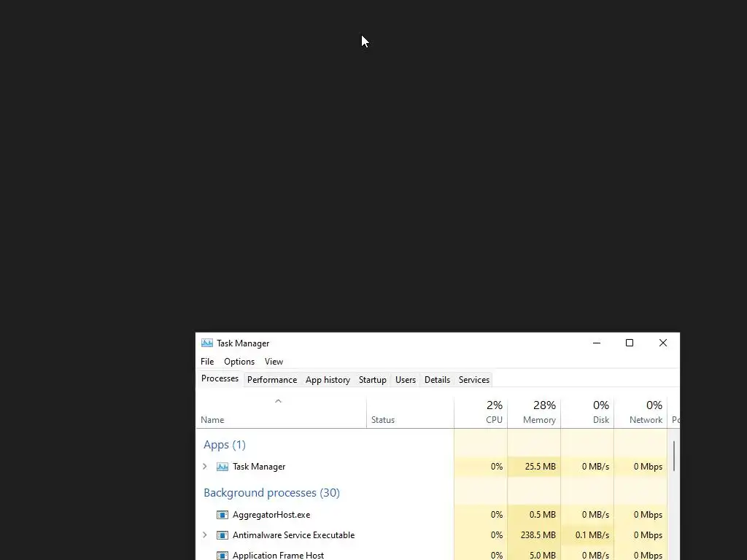Sort processes by Disk column
Screen dimensions: 747x560
pyautogui.click(x=587, y=412)
